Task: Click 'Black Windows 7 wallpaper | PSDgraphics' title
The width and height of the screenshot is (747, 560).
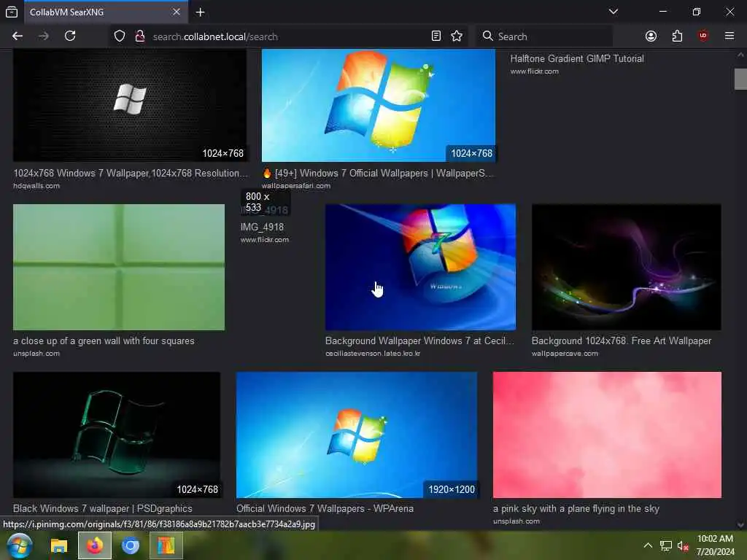Action: 102,508
